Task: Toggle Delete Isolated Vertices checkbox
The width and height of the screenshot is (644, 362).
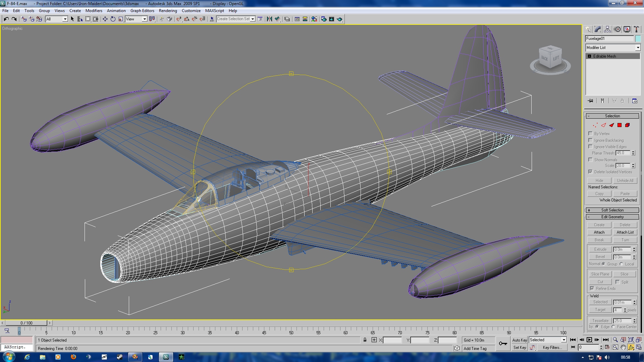Action: coord(590,172)
